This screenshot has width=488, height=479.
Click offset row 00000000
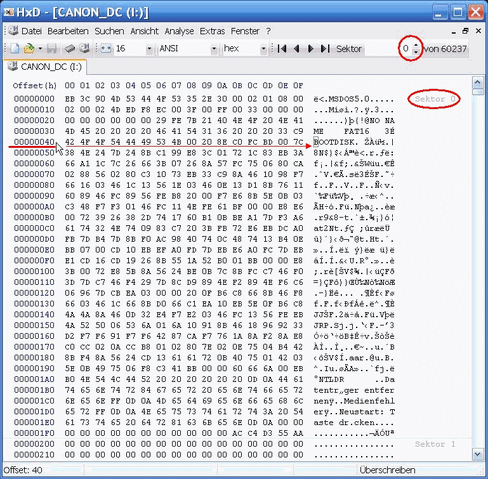point(34,99)
